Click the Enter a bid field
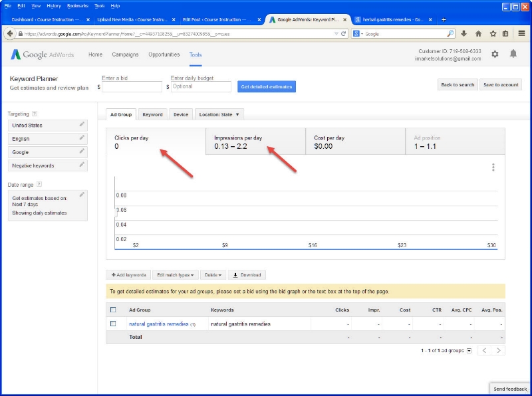Image resolution: width=532 pixels, height=396 pixels. click(132, 86)
